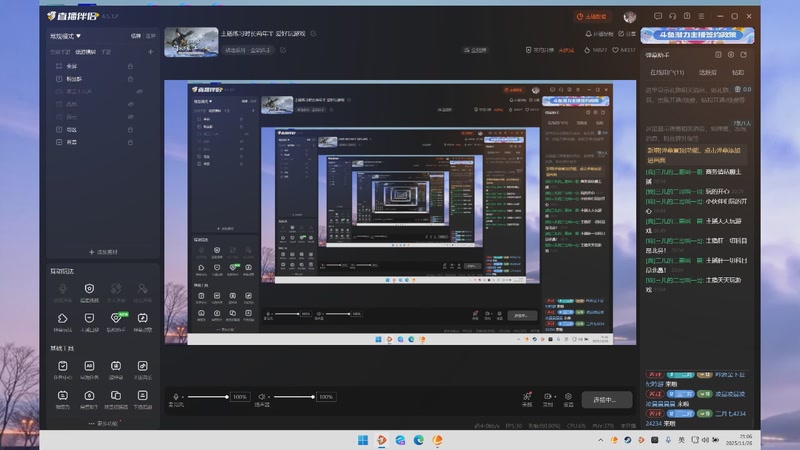This screenshot has width=800, height=450.
Task: Click the 分享 share icon
Action: (621, 34)
